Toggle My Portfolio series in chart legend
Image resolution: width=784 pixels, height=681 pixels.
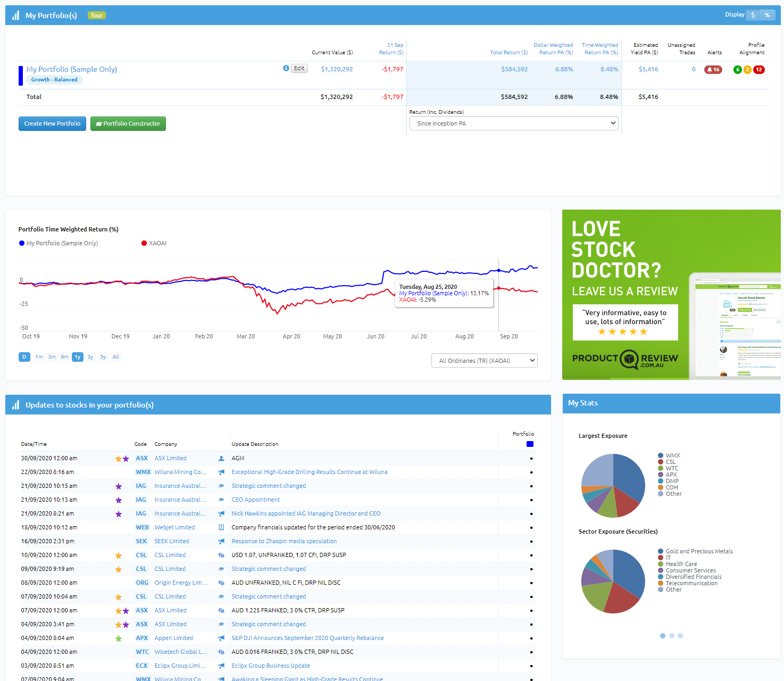(x=59, y=243)
